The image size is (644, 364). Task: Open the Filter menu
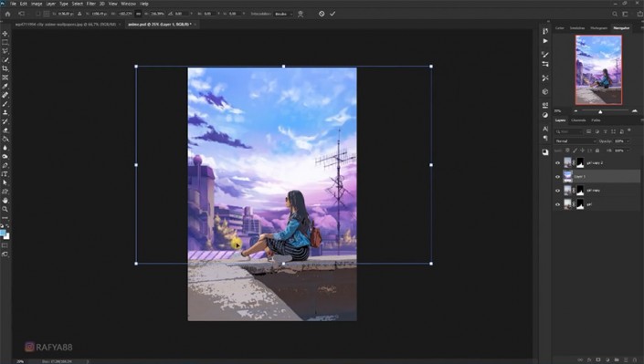tap(91, 4)
